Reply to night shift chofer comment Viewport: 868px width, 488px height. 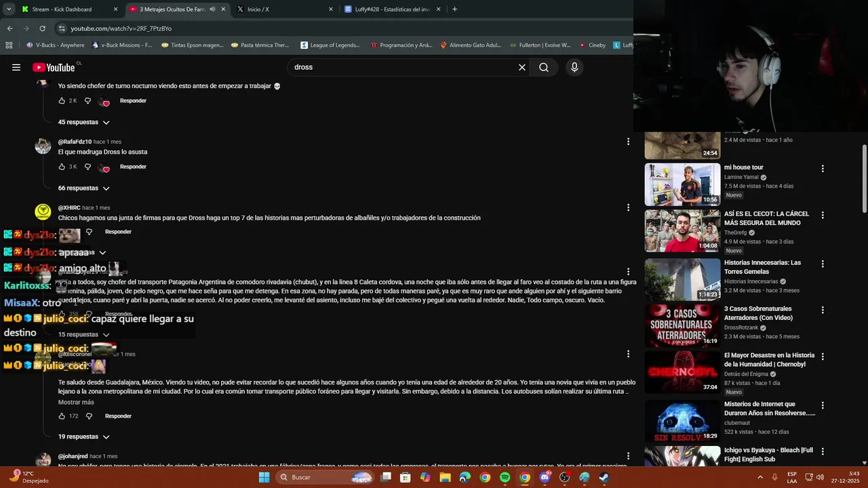coord(133,101)
